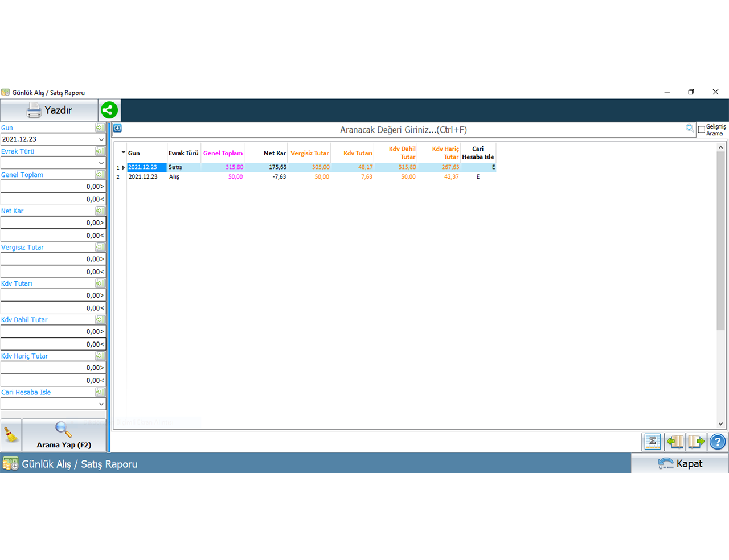Expand the Cari Hesaba Isle dropdown
The height and width of the screenshot is (560, 729).
pyautogui.click(x=101, y=404)
